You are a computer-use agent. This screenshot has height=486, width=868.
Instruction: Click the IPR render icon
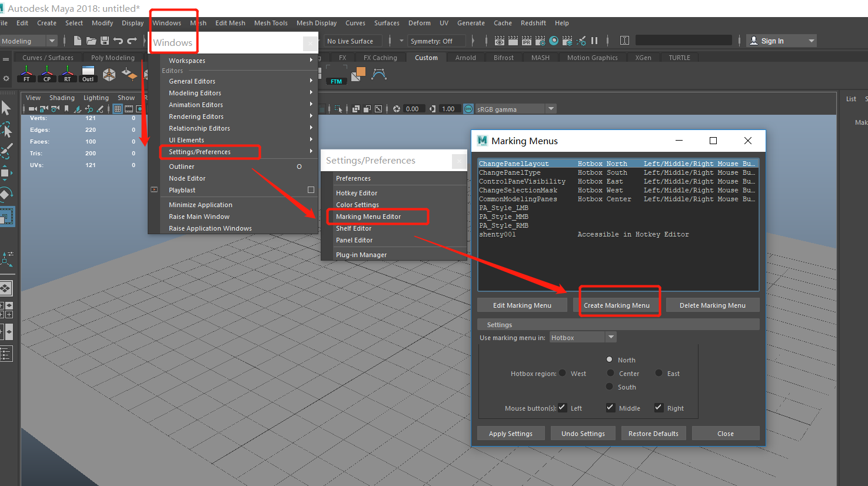(x=527, y=41)
